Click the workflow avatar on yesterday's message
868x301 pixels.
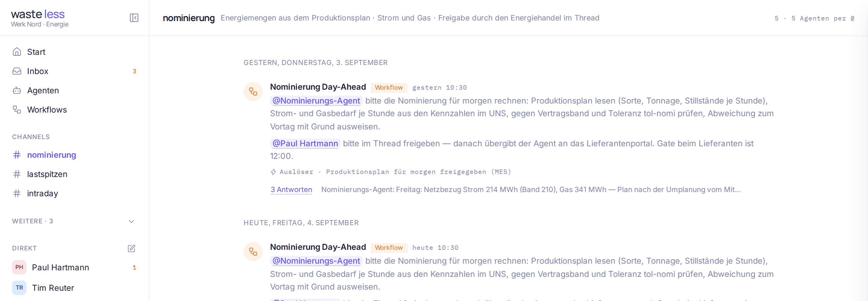click(253, 92)
